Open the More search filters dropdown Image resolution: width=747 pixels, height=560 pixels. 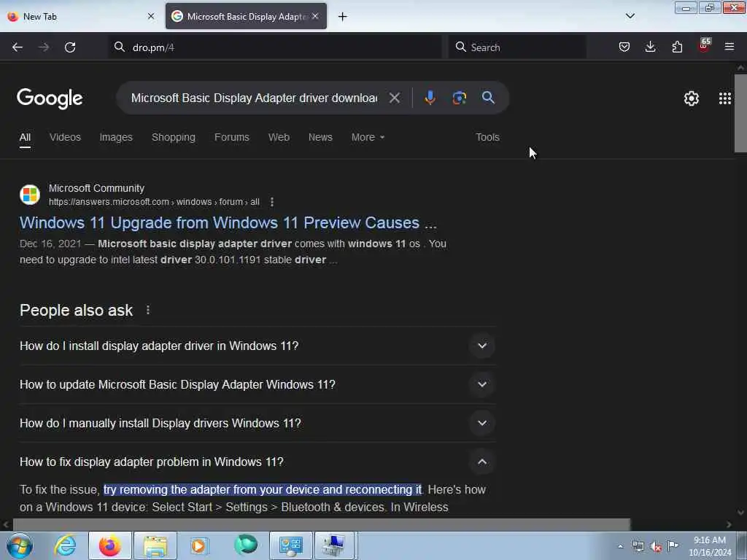pyautogui.click(x=368, y=137)
